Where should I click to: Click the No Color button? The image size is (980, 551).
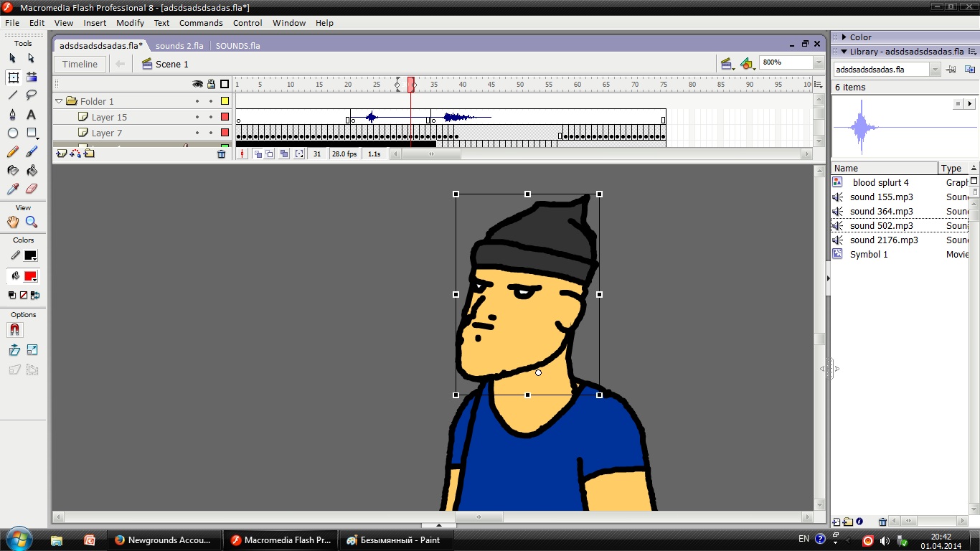pos(24,295)
